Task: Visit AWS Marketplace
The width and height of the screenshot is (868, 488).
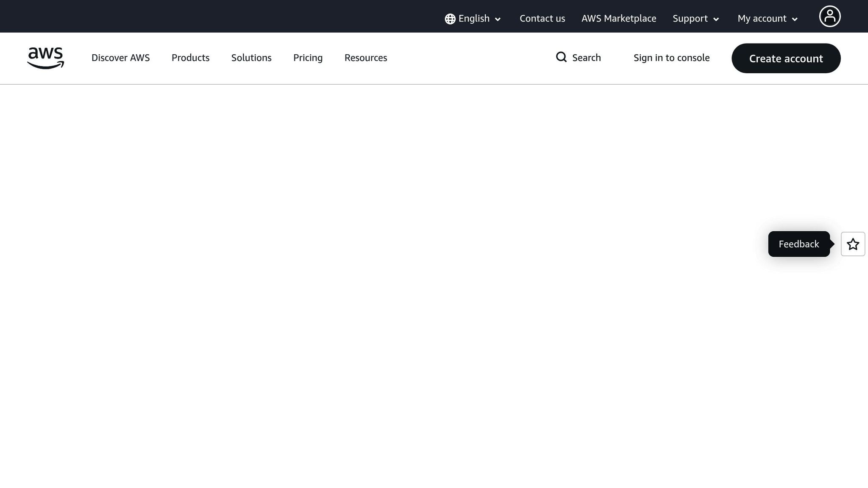Action: tap(618, 19)
